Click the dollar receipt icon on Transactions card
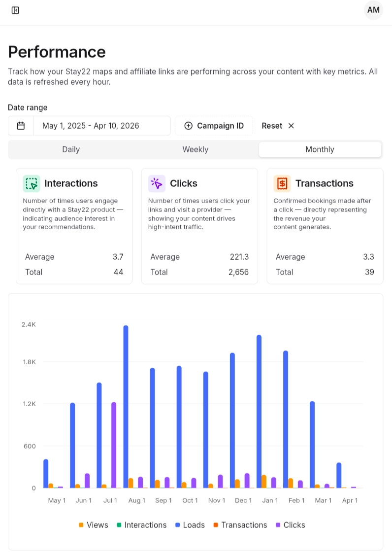Screen dimensions: 392x559 tap(282, 183)
